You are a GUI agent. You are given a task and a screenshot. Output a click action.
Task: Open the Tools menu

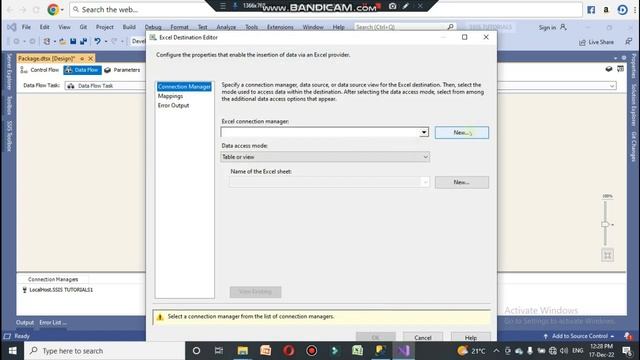point(251,27)
